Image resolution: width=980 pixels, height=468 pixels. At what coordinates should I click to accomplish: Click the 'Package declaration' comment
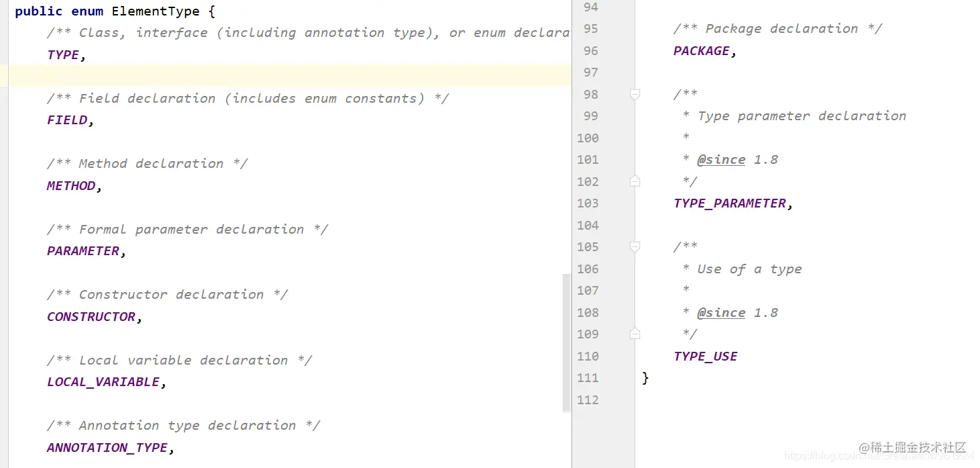[x=778, y=29]
